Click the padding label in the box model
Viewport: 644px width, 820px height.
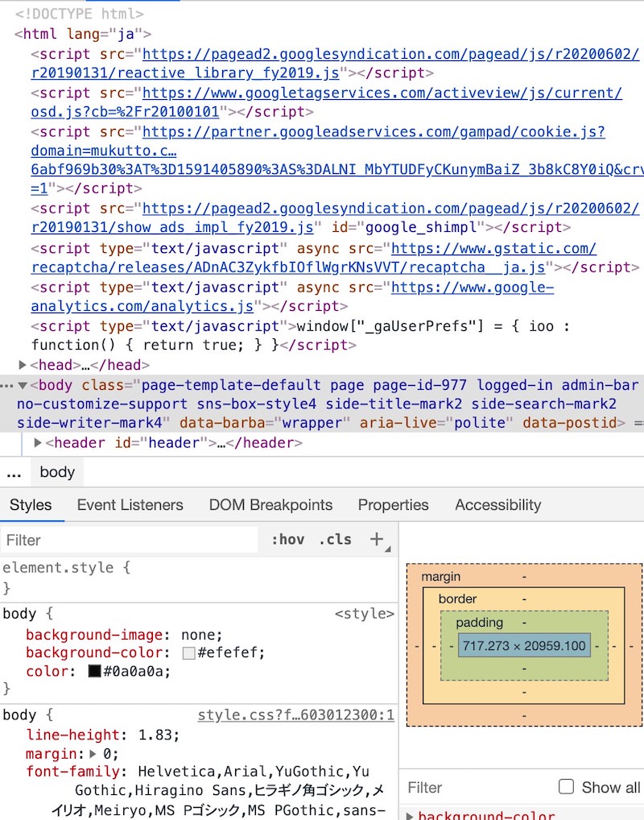[x=479, y=623]
